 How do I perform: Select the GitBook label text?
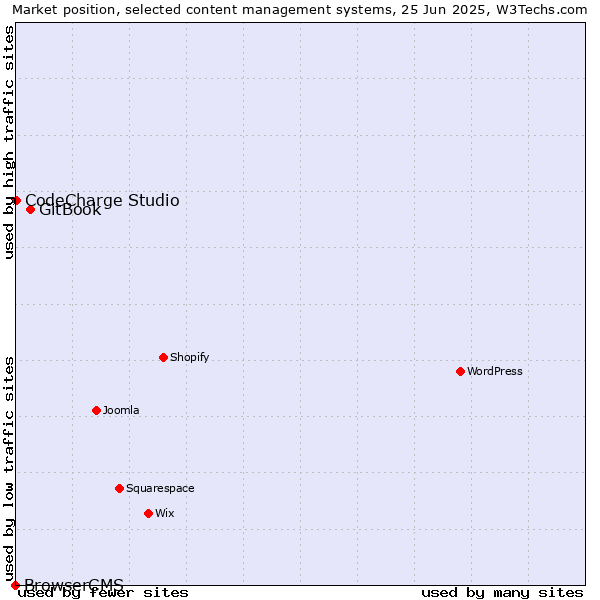(x=70, y=210)
